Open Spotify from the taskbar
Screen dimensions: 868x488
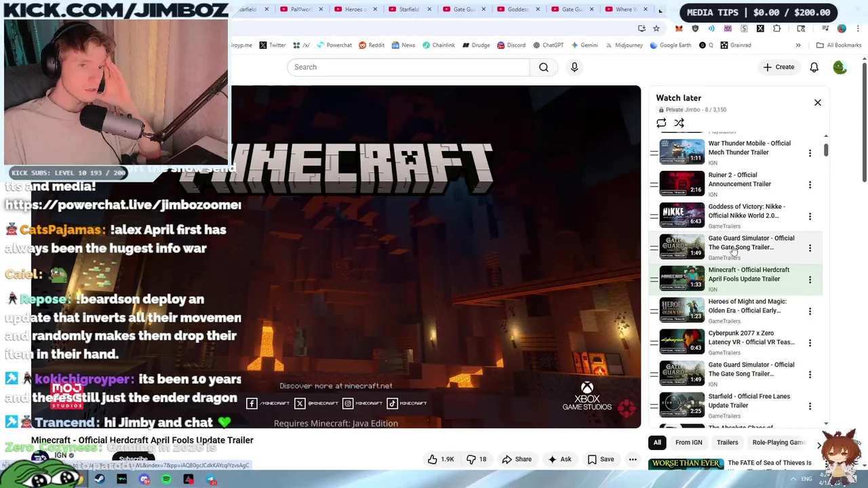click(167, 480)
